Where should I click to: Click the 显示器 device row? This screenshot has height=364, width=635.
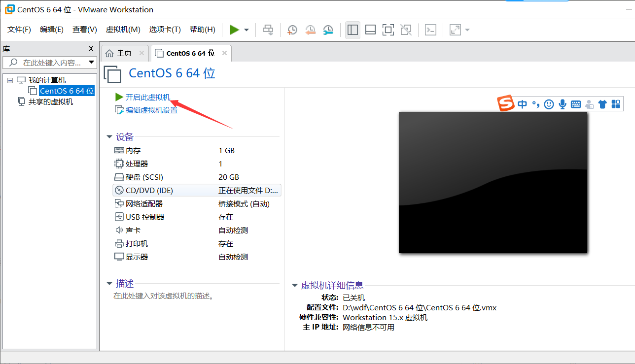click(x=197, y=257)
